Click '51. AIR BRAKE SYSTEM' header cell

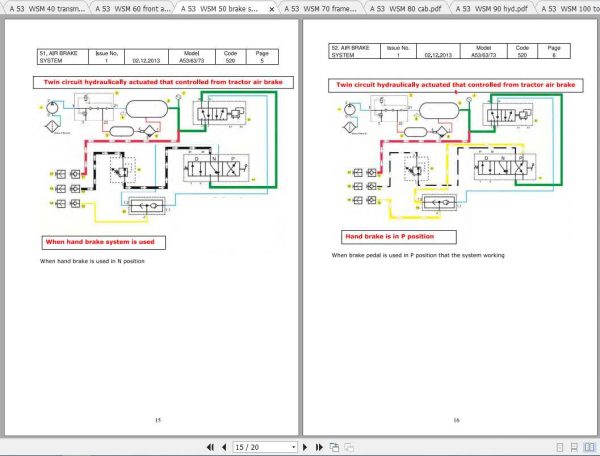(63, 57)
